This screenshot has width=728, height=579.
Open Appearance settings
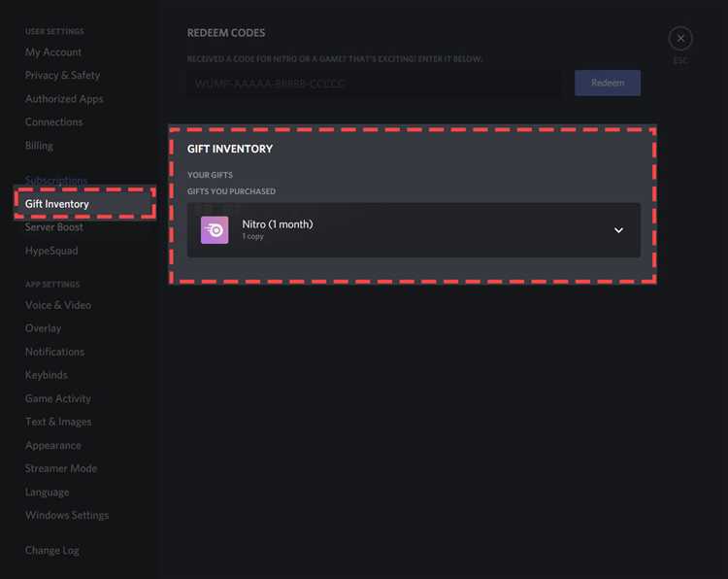pyautogui.click(x=53, y=445)
